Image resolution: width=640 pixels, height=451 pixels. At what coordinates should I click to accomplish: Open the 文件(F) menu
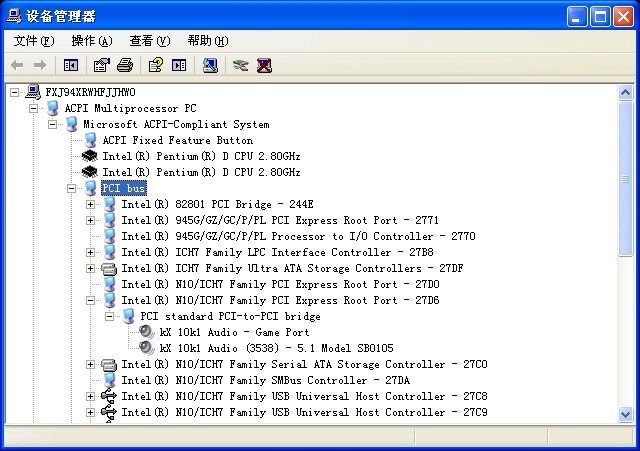pyautogui.click(x=34, y=41)
